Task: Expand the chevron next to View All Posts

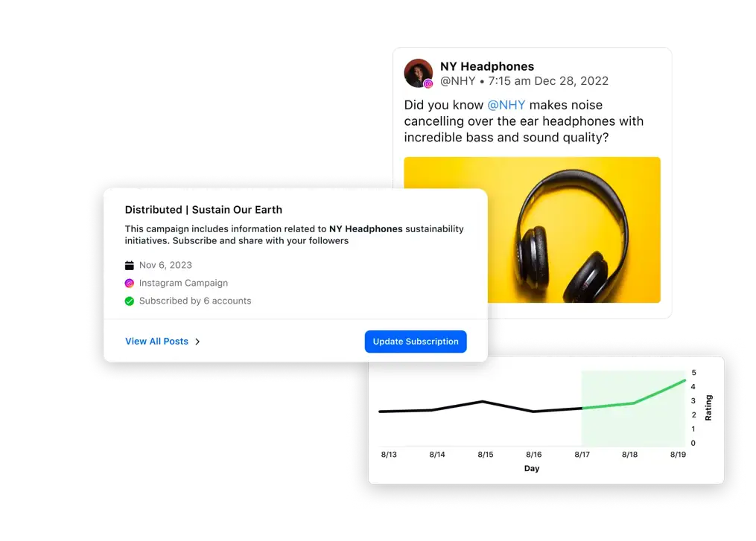Action: (197, 342)
